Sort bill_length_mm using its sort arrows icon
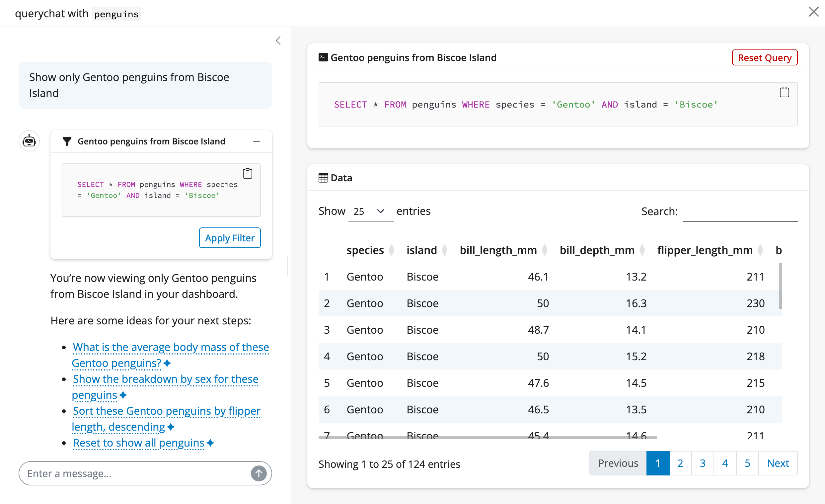 click(545, 250)
